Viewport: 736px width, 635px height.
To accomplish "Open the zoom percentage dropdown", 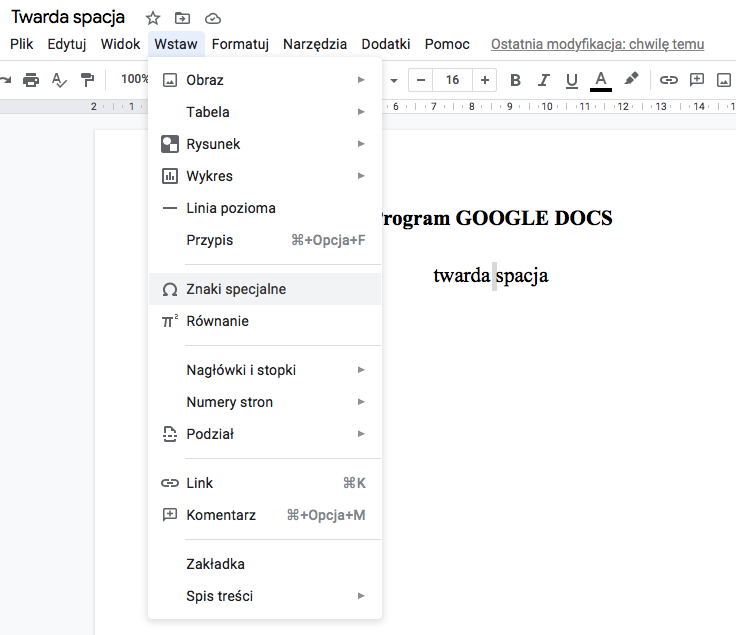I will pyautogui.click(x=133, y=80).
